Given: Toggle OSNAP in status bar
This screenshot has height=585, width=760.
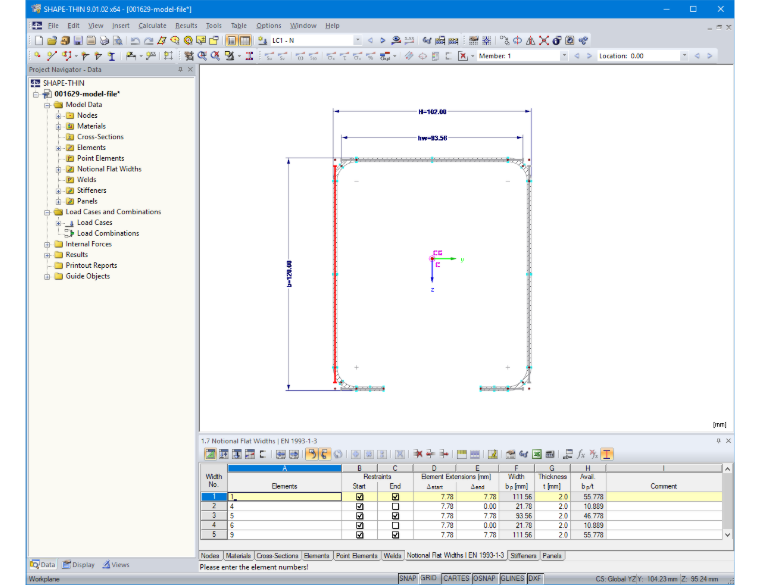Looking at the screenshot, I should [x=484, y=579].
